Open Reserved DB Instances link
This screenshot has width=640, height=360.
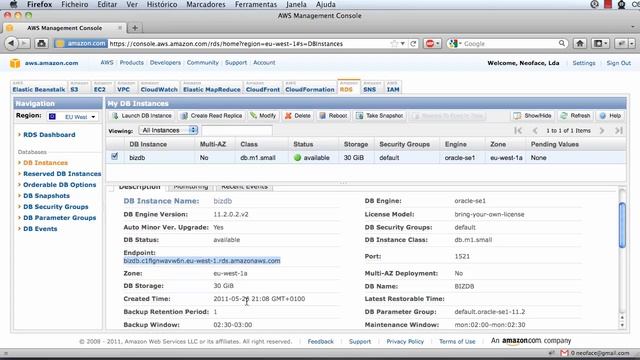click(x=62, y=174)
